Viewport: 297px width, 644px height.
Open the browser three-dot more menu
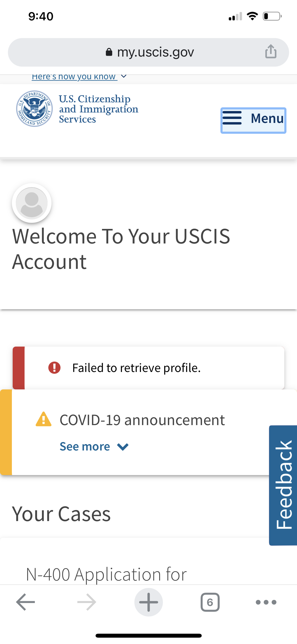click(x=266, y=602)
